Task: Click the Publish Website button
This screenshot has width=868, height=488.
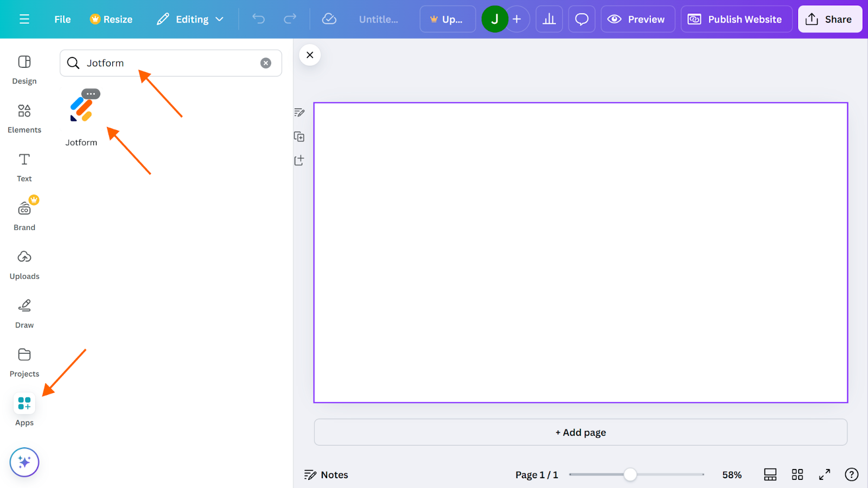Action: coord(736,19)
